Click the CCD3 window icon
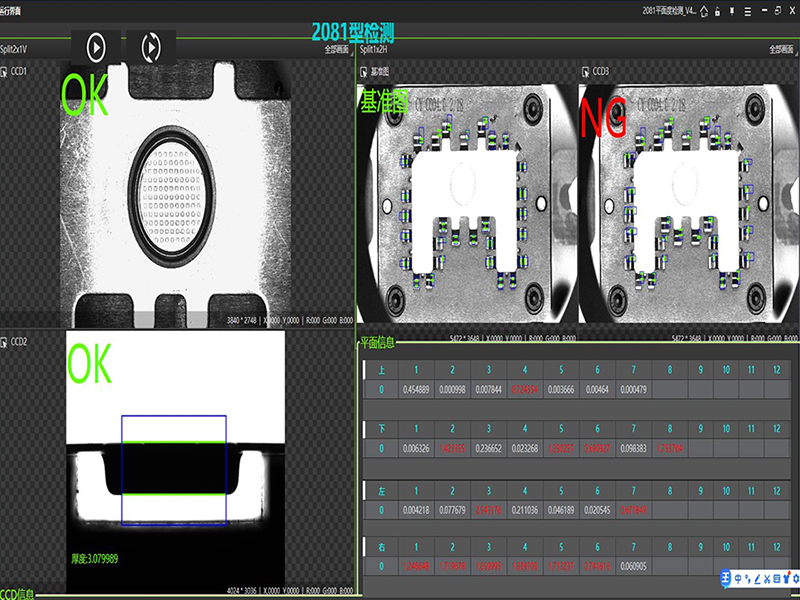 585,72
